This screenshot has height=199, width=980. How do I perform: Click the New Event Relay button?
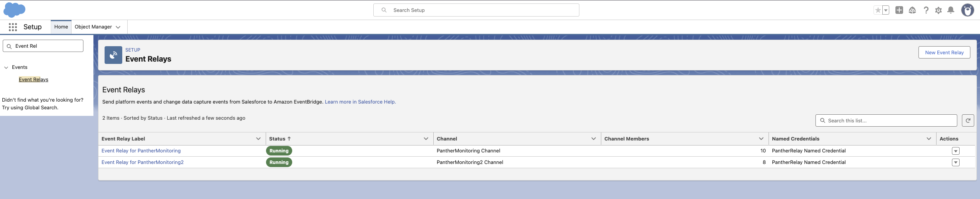[944, 52]
